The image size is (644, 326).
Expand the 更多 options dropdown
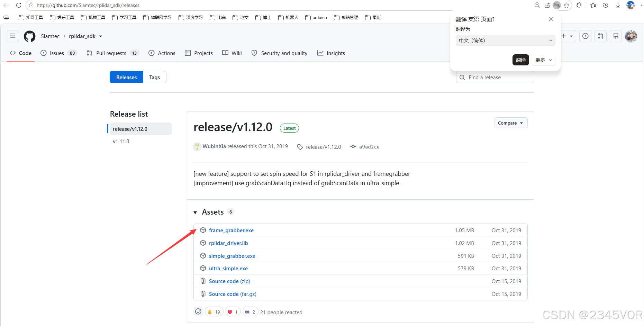pyautogui.click(x=543, y=60)
